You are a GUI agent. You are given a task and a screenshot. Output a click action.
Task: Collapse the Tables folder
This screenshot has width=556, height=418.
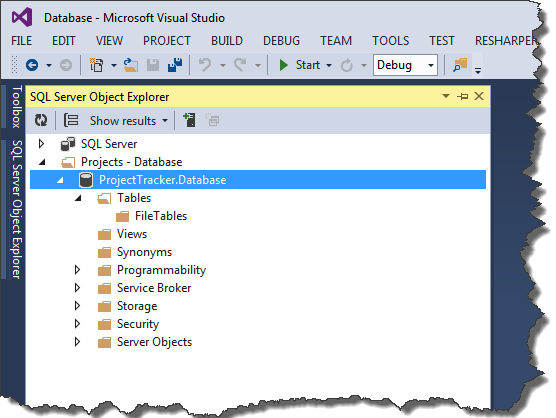coord(78,198)
